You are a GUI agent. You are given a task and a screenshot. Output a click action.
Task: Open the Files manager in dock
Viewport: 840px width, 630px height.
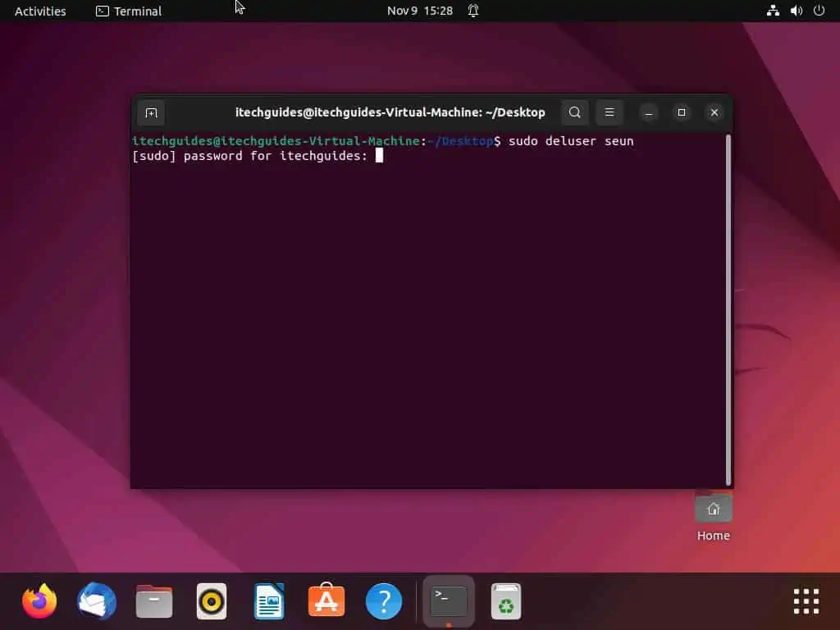tap(154, 601)
